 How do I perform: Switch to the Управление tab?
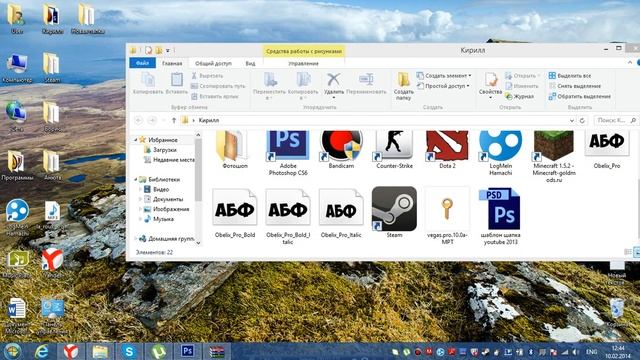tap(303, 64)
